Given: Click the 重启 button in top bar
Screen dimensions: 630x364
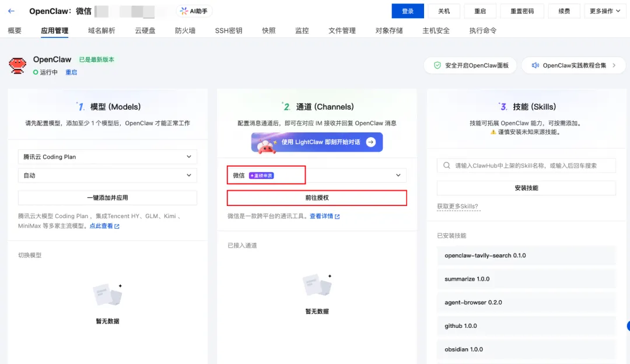Looking at the screenshot, I should [x=480, y=11].
